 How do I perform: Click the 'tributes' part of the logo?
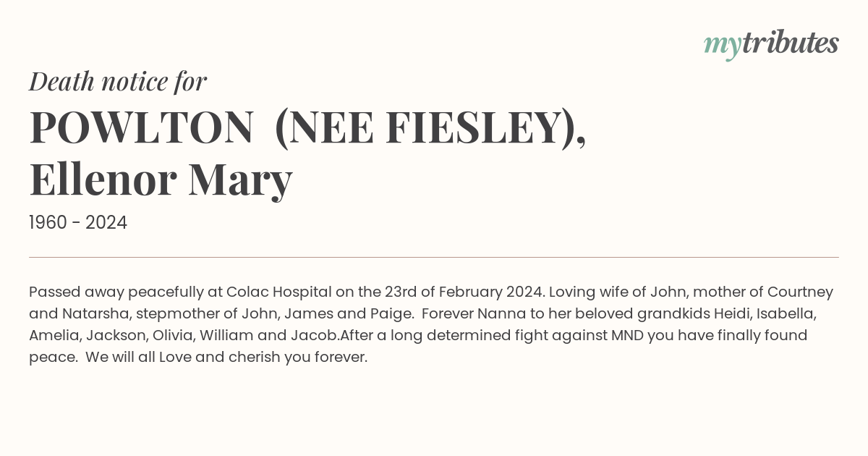(x=790, y=43)
